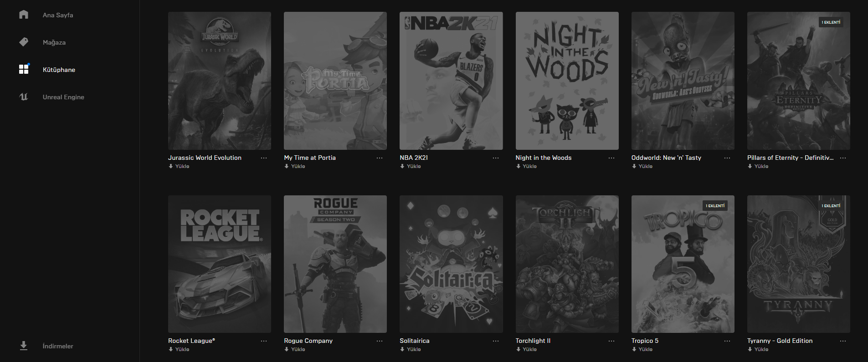Click Yükle under Torchlight II

coord(526,349)
